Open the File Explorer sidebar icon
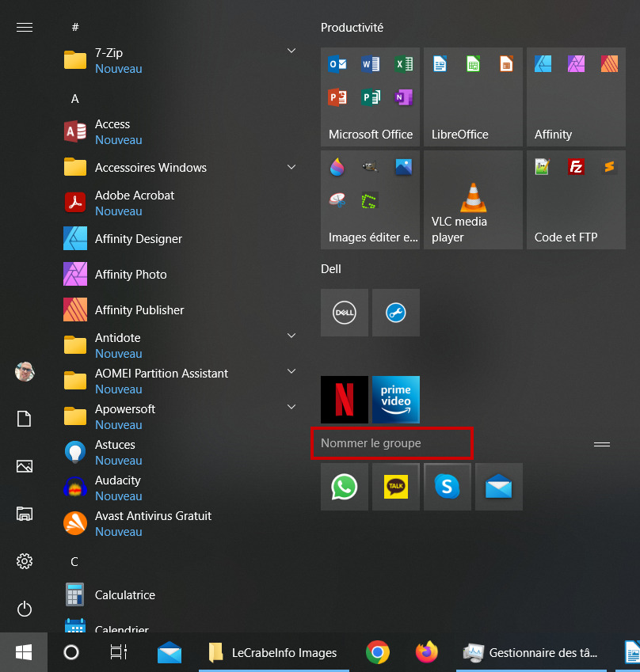Image resolution: width=640 pixels, height=672 pixels. (x=24, y=514)
